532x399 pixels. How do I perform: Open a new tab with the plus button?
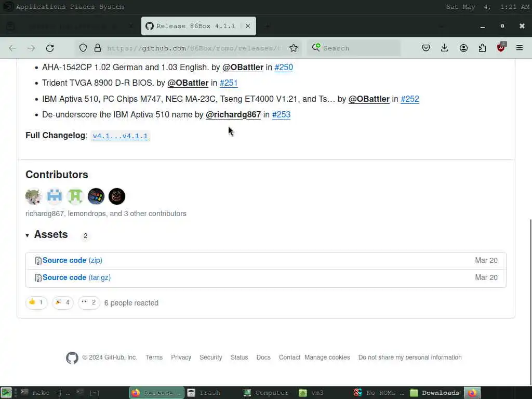point(268,26)
